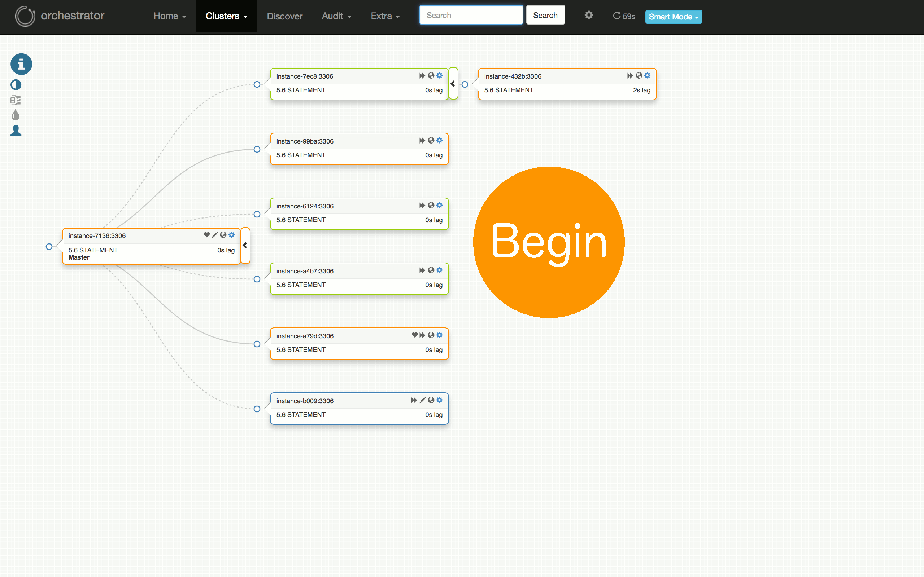Open the cluster info sidebar icon

click(21, 64)
